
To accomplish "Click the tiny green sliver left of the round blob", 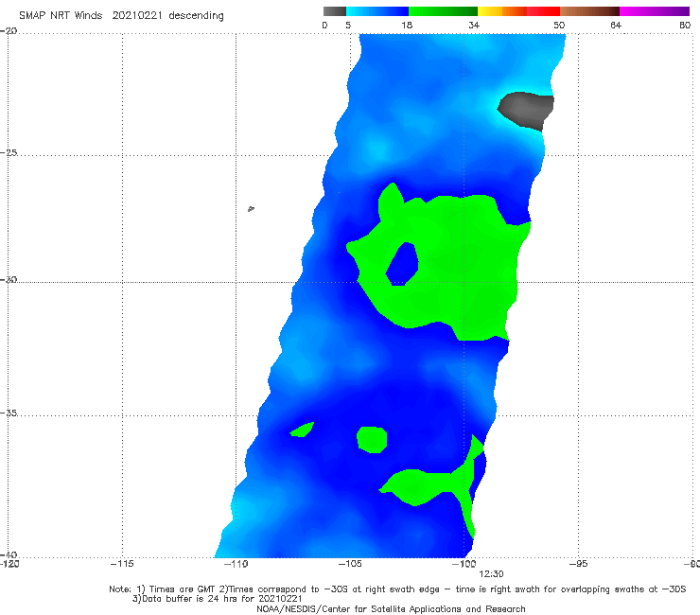I will click(x=303, y=430).
